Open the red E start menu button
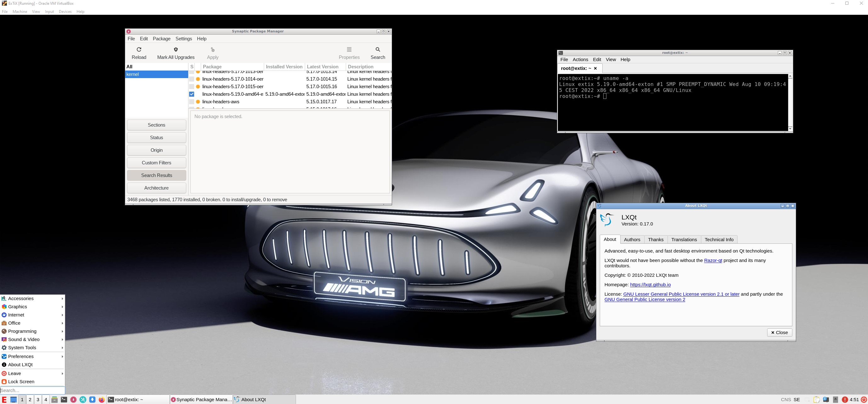Image resolution: width=868 pixels, height=404 pixels. (x=4, y=400)
